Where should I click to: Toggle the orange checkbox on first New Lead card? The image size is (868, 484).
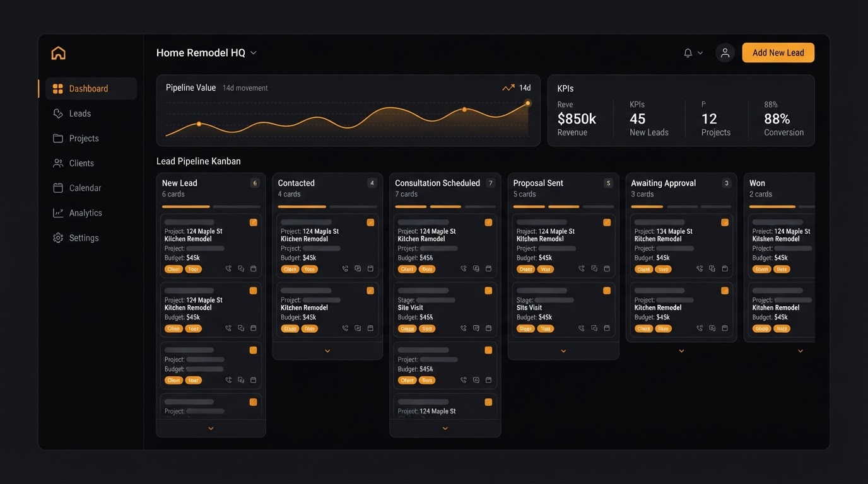pos(254,222)
